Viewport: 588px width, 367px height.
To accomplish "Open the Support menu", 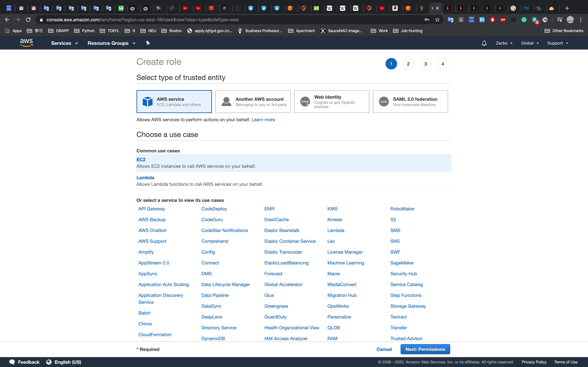I will pyautogui.click(x=557, y=43).
